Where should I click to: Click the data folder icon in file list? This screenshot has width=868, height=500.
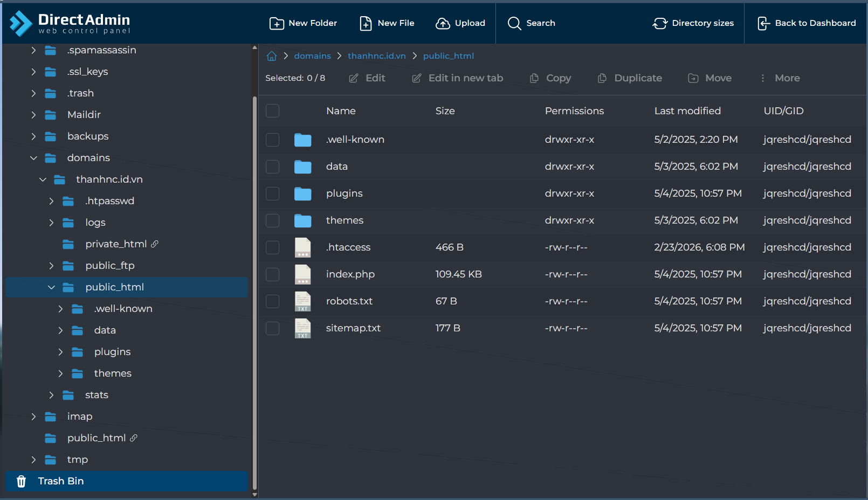click(302, 167)
